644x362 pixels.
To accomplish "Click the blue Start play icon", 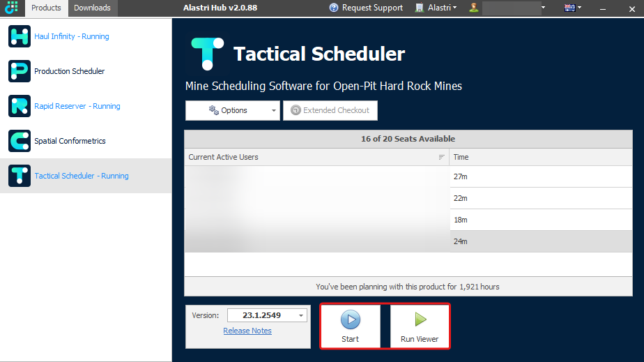I will [351, 319].
